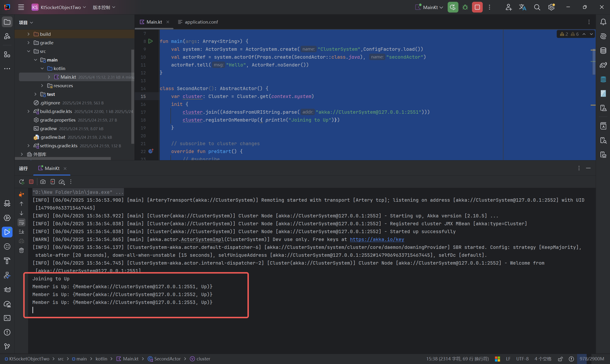
Task: Rerun MainKt from top toolbar
Action: 452,7
